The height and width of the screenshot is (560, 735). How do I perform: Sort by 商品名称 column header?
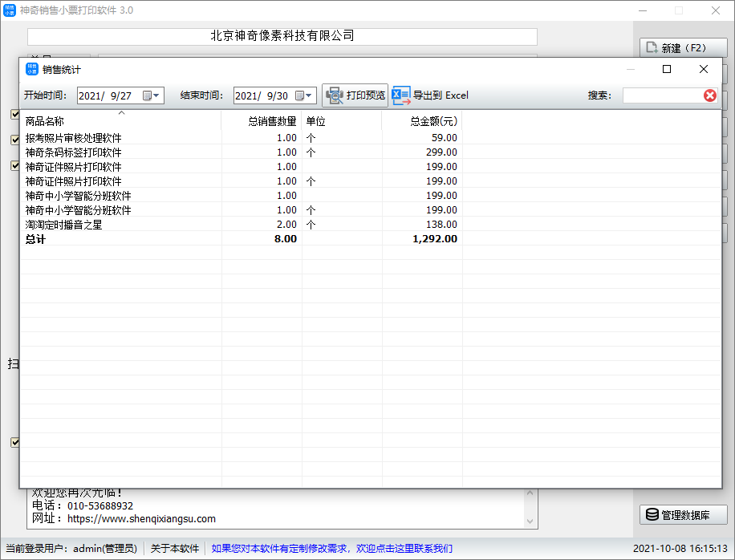(120, 121)
